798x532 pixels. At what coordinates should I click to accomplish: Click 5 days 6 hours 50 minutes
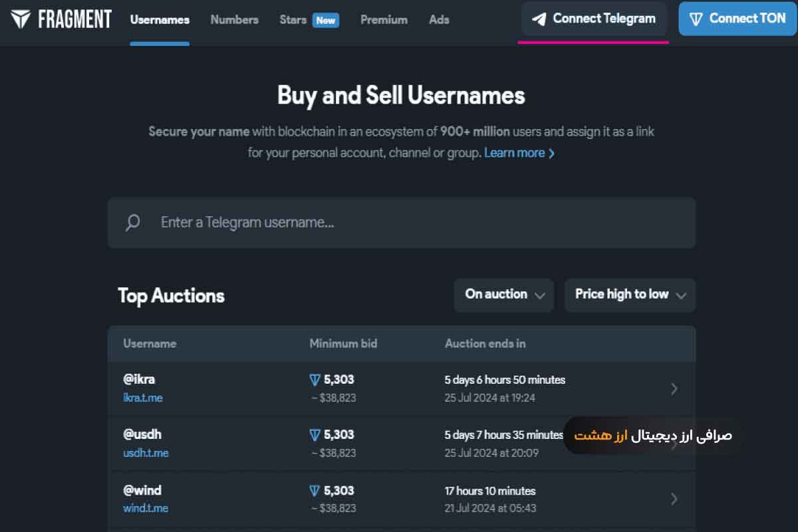[505, 380]
